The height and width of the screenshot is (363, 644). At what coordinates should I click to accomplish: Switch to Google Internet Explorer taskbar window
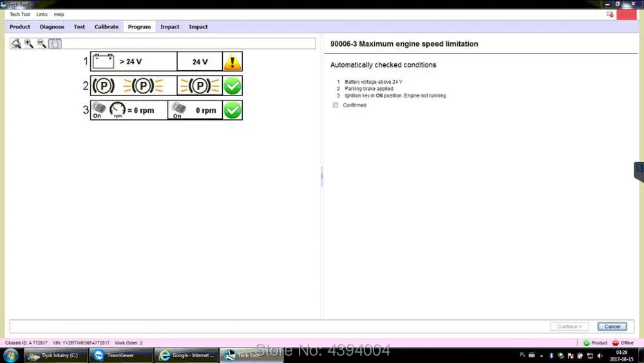pyautogui.click(x=187, y=355)
